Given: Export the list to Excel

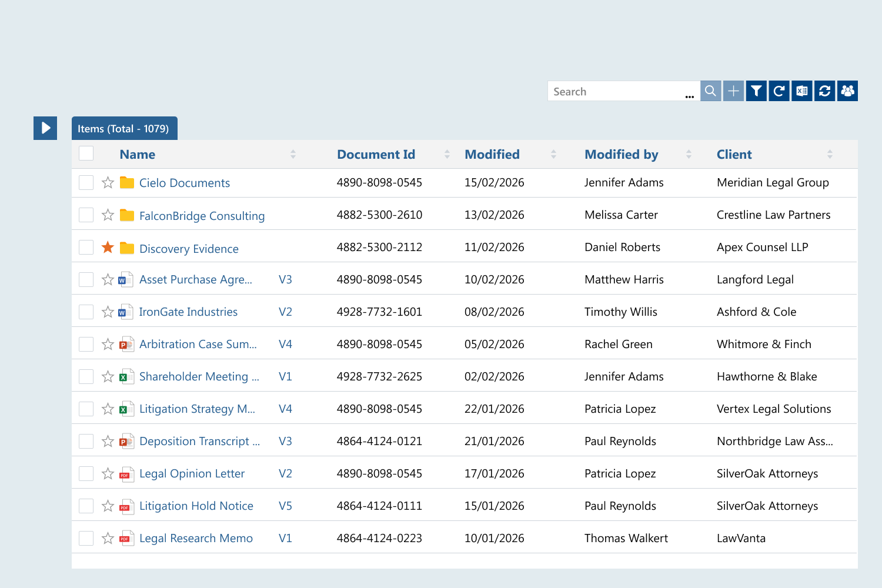Looking at the screenshot, I should coord(801,91).
